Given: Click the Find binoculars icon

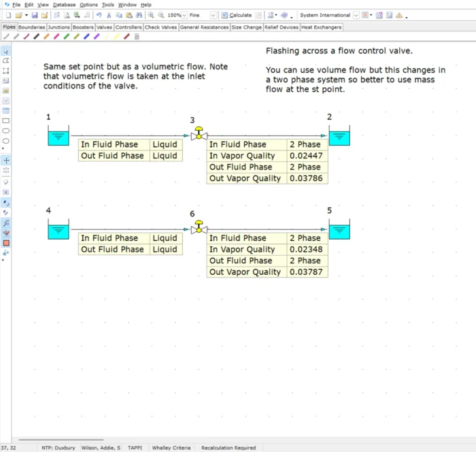Looking at the screenshot, I should coord(139,15).
